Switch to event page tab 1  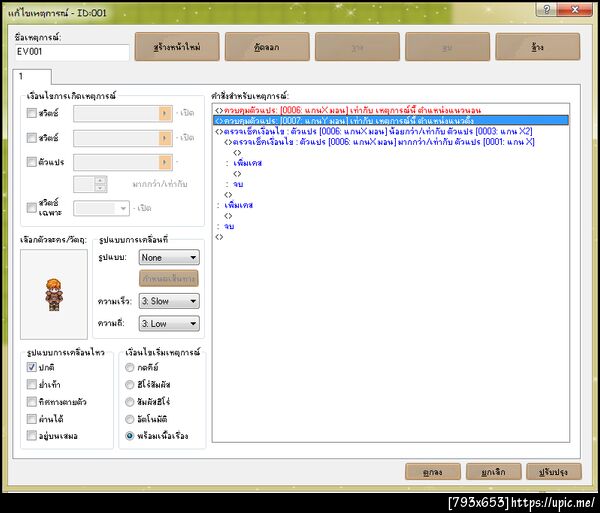(32, 77)
